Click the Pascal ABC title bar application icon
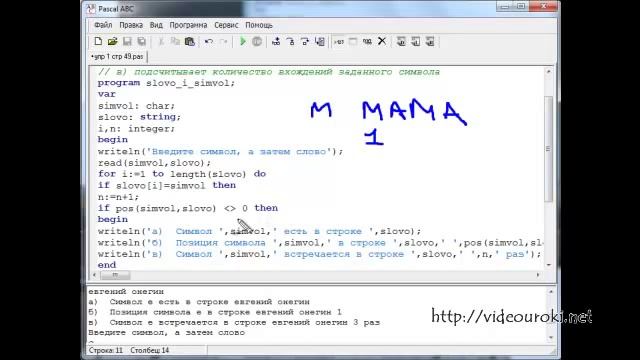This screenshot has height=360, width=640. pyautogui.click(x=91, y=9)
